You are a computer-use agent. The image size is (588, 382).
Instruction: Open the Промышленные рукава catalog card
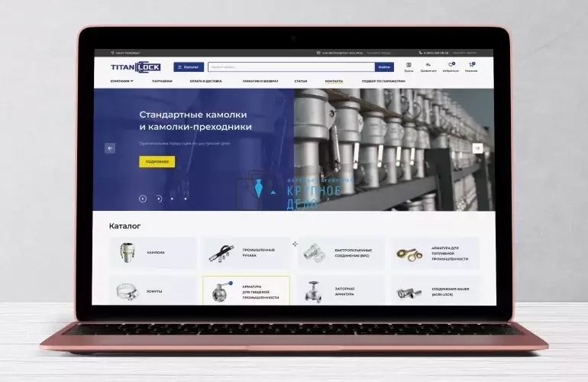point(247,253)
